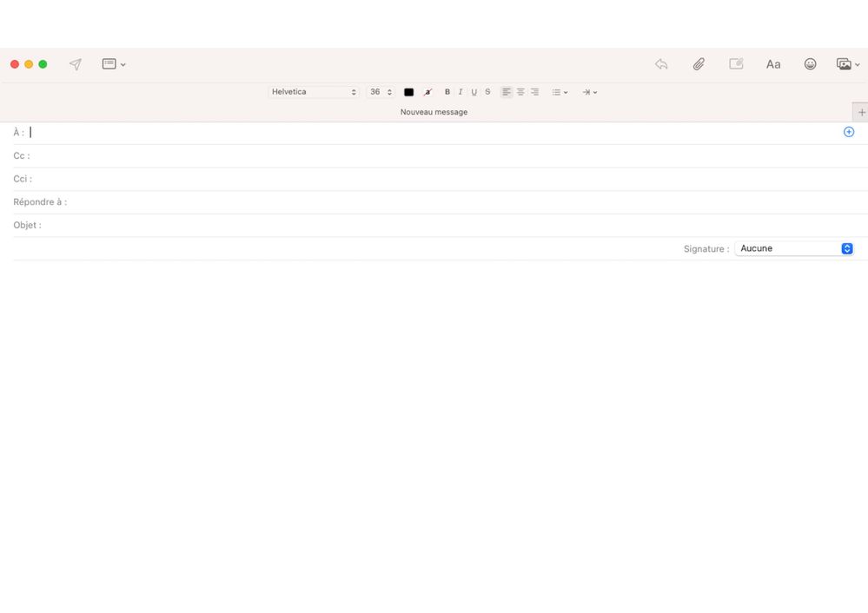Viewport: 868px width, 613px height.
Task: Toggle bold formatting
Action: [x=447, y=92]
